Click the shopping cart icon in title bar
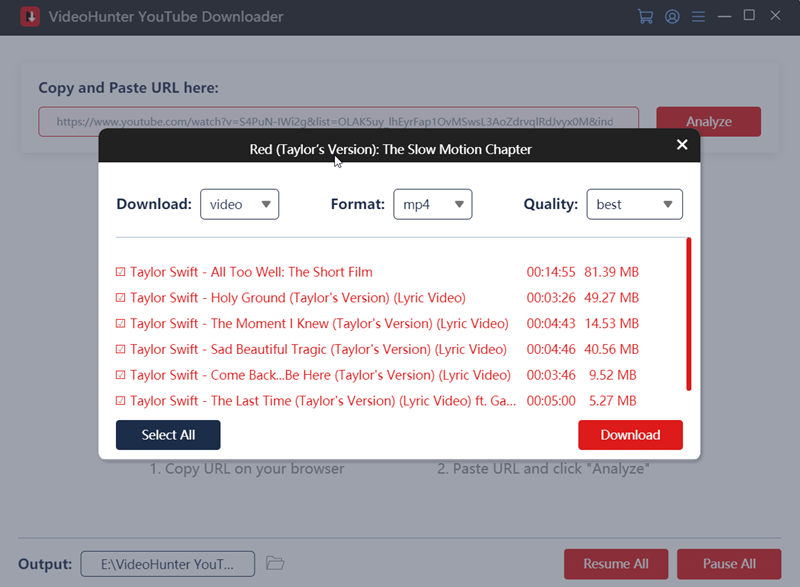Image resolution: width=800 pixels, height=587 pixels. [x=645, y=17]
